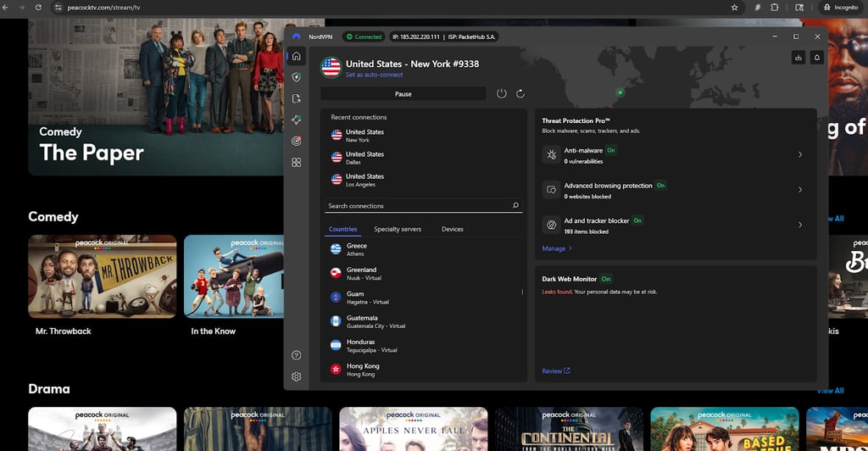This screenshot has height=451, width=868.
Task: Connect to Greece Athens
Action: pyautogui.click(x=424, y=249)
